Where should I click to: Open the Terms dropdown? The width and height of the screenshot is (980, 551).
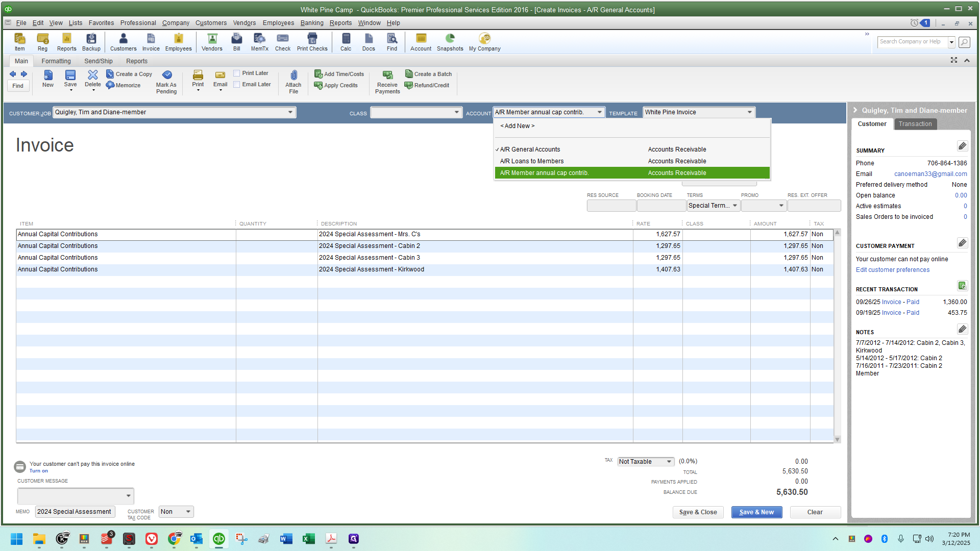735,206
